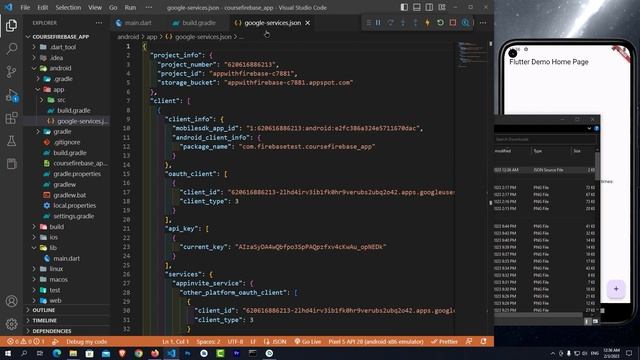Open Explorer panel more actions ellipsis
This screenshot has height=360, width=640.
(99, 23)
